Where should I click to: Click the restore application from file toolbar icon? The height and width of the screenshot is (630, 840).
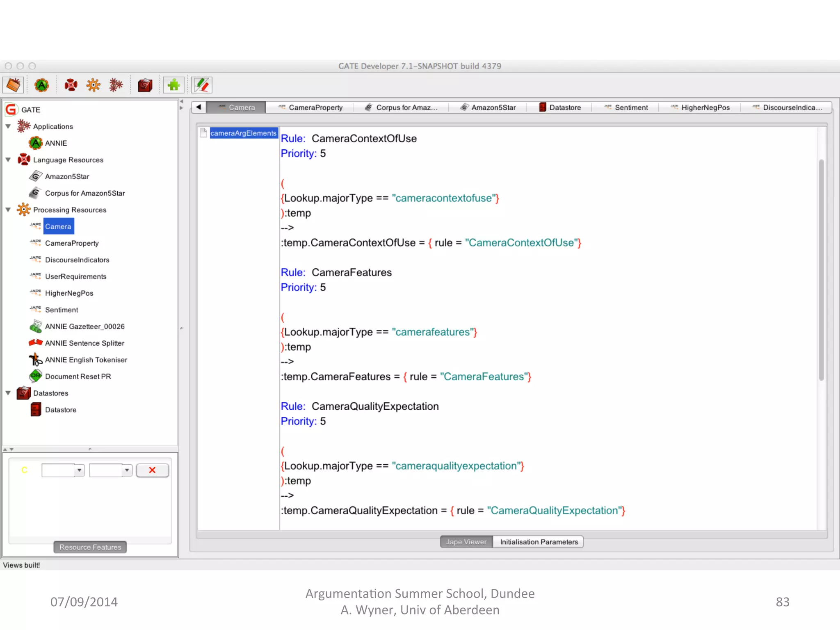point(13,85)
